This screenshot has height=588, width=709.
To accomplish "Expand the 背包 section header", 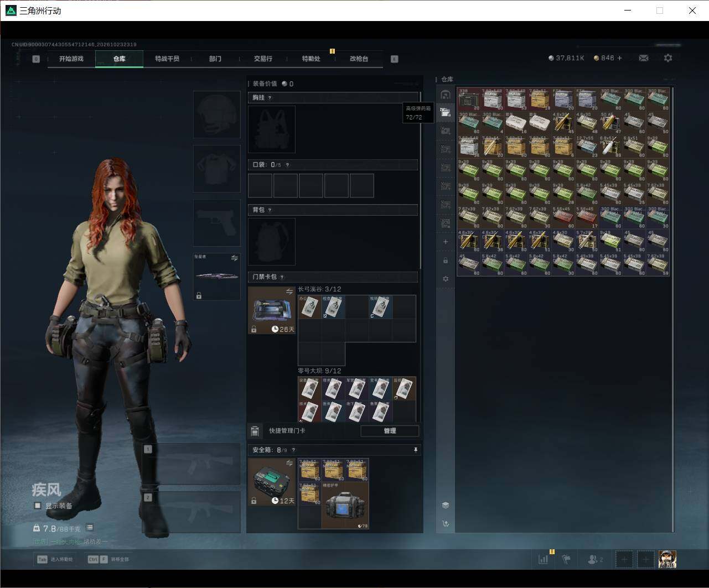I will click(x=333, y=210).
